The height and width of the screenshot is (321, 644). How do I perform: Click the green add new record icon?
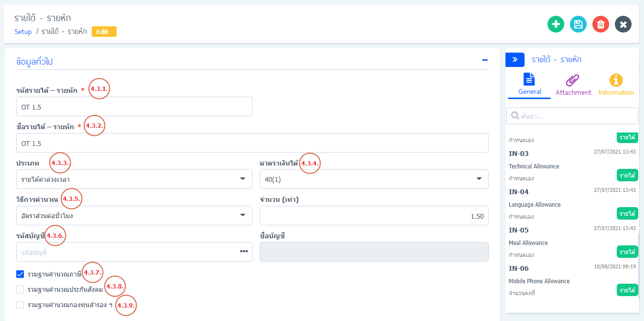coord(556,24)
